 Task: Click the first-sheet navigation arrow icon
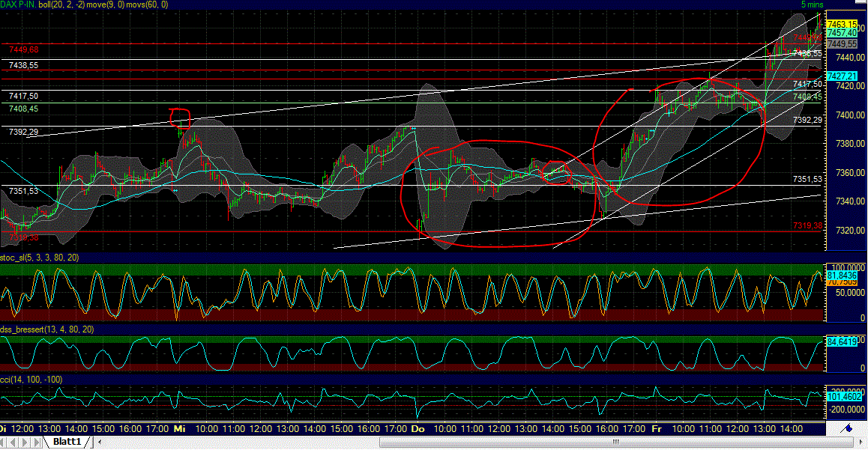[x=3, y=442]
